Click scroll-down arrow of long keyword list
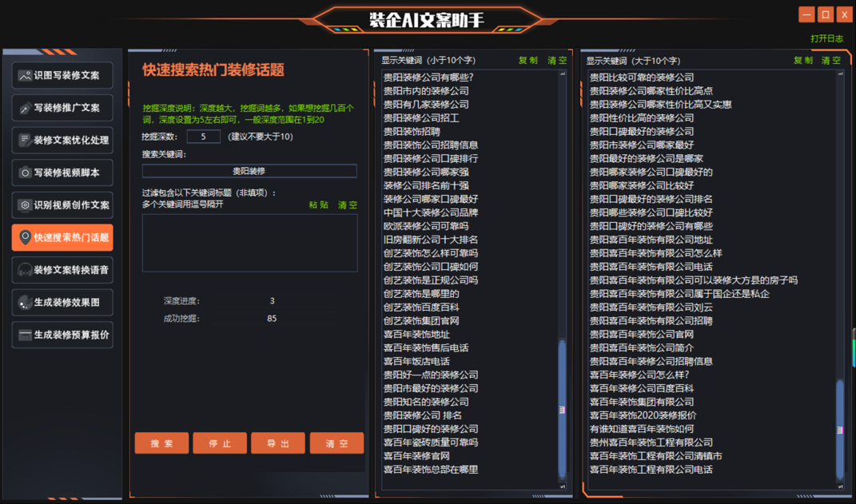The image size is (856, 504). [x=840, y=486]
